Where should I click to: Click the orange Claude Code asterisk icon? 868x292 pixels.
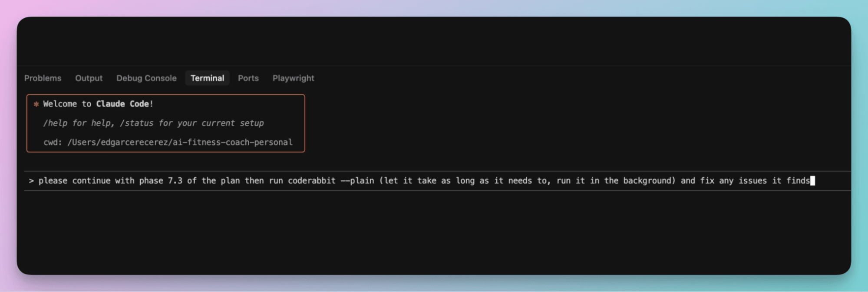(36, 104)
